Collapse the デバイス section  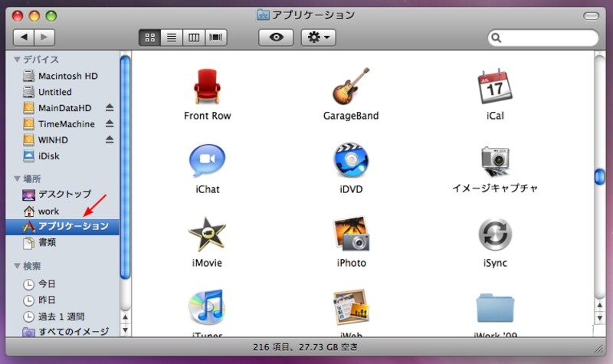click(17, 60)
